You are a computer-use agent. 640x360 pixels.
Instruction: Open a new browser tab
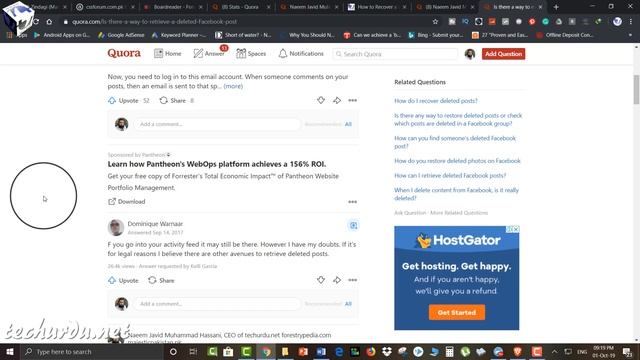pyautogui.click(x=556, y=7)
